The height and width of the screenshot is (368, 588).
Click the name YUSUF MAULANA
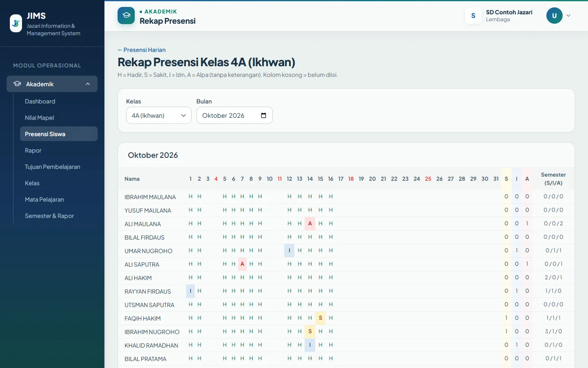[x=148, y=211]
